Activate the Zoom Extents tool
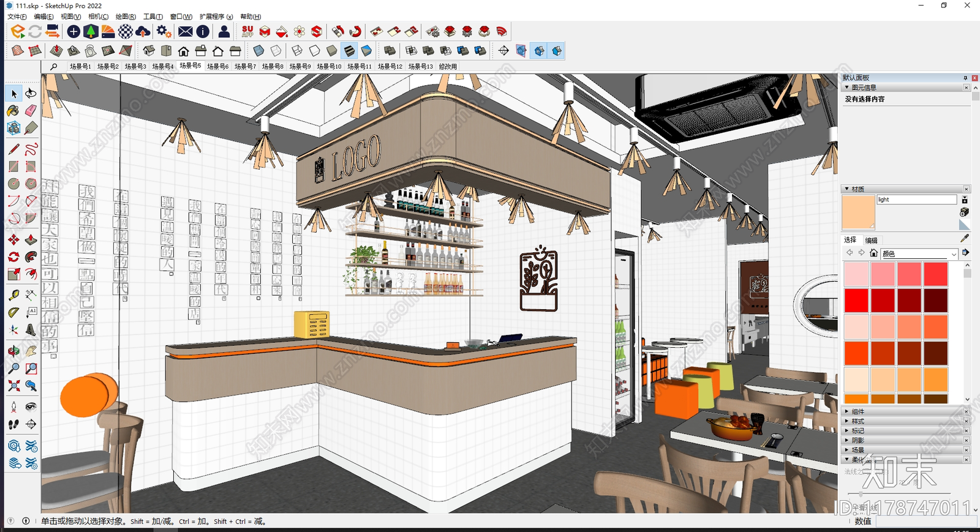This screenshot has height=532, width=980. (13, 386)
